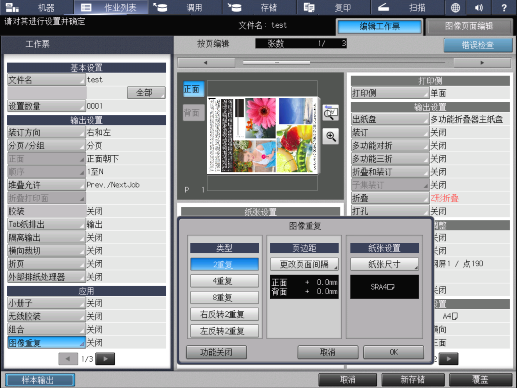Click the page preview thumbnail
Screen dimensions: 517x388
click(x=262, y=135)
